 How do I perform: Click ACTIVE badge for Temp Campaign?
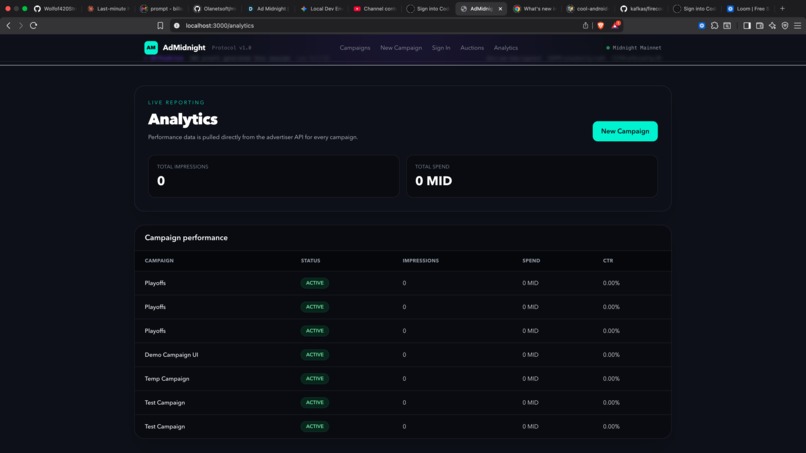click(315, 379)
